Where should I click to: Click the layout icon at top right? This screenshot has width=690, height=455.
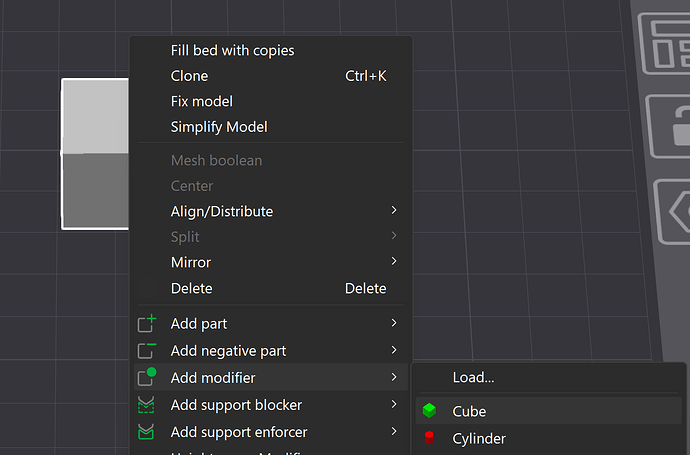pos(665,44)
